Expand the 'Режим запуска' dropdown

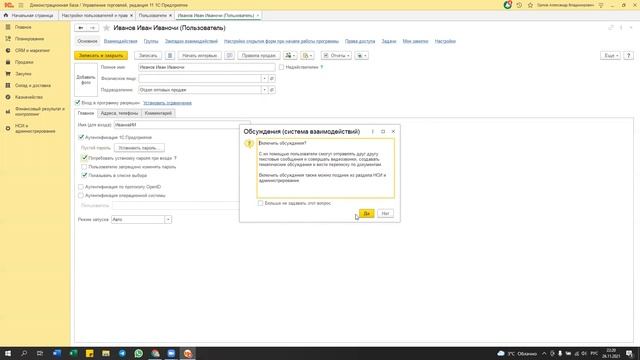pos(168,220)
